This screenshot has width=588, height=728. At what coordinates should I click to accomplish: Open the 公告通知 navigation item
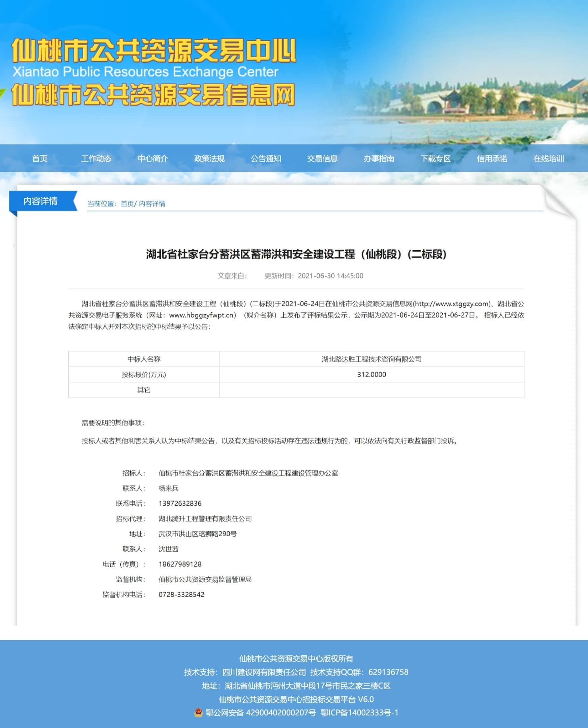(x=266, y=158)
